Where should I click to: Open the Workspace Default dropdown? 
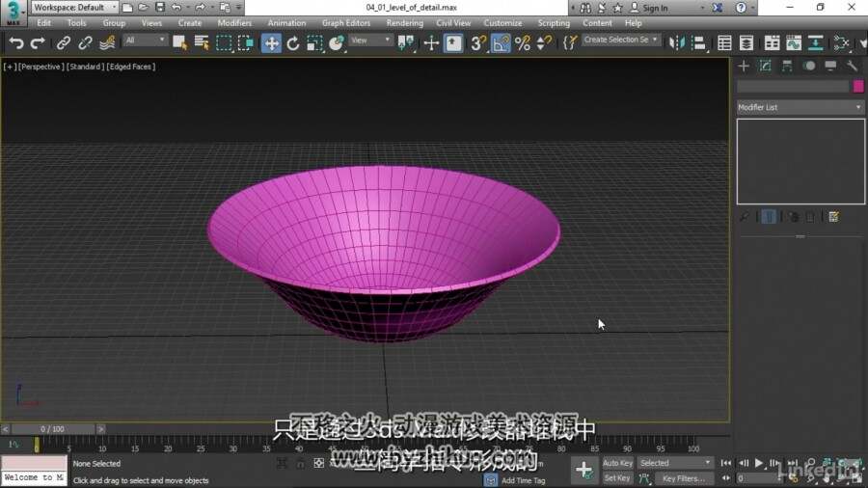[x=74, y=7]
